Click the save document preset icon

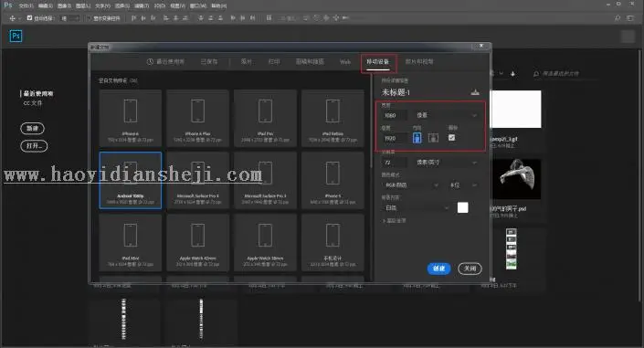[x=475, y=92]
